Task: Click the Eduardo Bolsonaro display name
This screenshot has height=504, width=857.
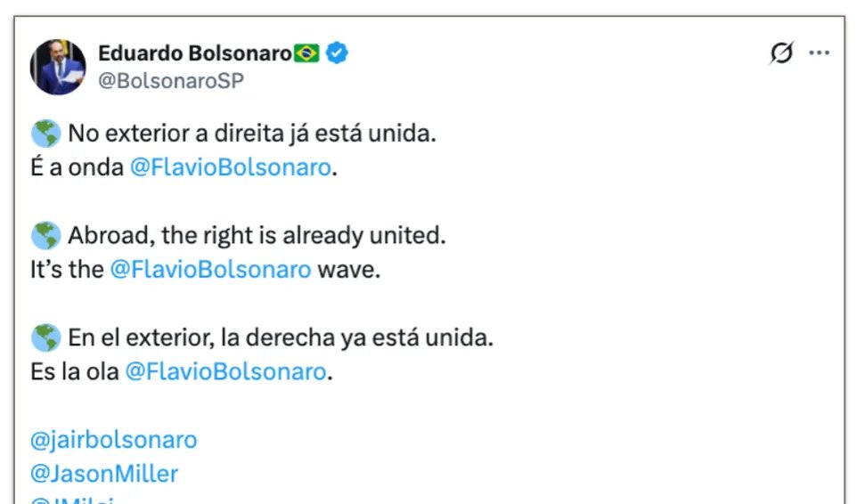Action: pos(194,53)
